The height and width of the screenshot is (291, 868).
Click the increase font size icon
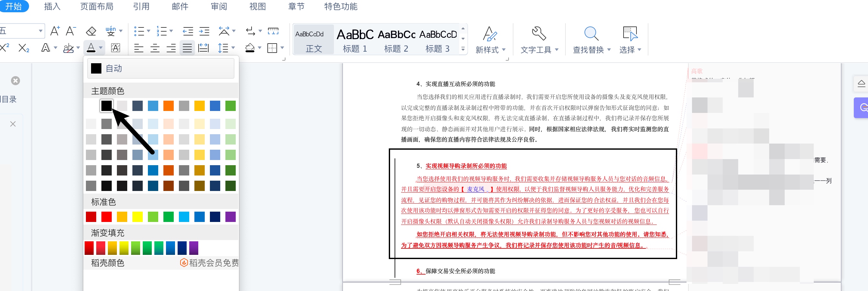(55, 31)
